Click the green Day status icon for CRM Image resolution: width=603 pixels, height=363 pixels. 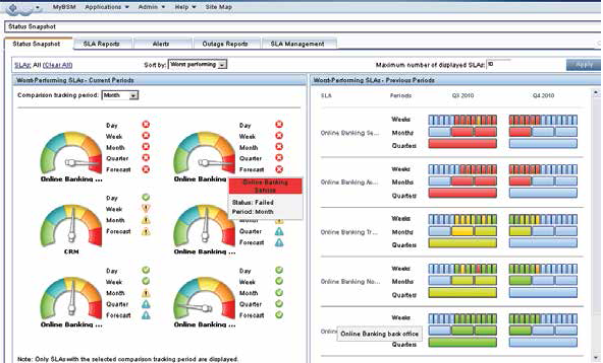146,197
